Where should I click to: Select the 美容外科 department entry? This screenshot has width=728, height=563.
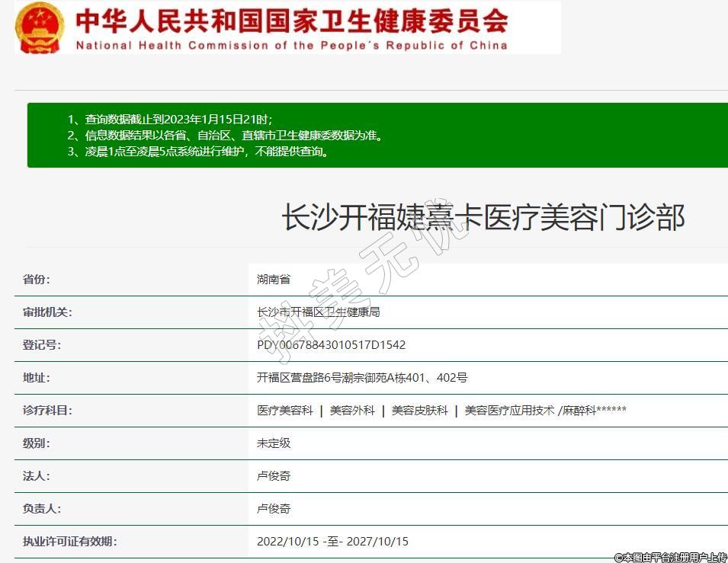point(352,411)
